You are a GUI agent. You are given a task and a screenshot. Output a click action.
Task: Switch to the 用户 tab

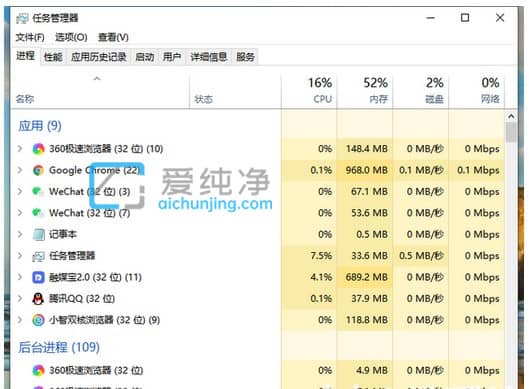click(172, 57)
